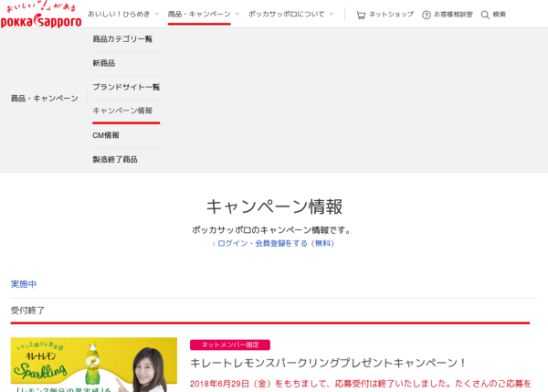Open the キレートレモン Sparkling campaign thumbnail
The image size is (548, 392).
pos(94,365)
